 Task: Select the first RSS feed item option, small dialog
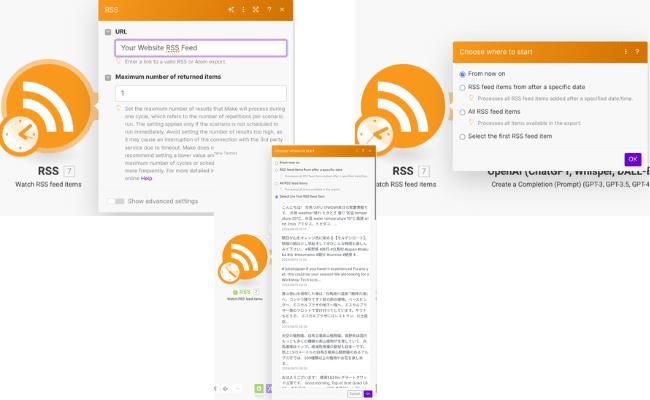pyautogui.click(x=276, y=196)
